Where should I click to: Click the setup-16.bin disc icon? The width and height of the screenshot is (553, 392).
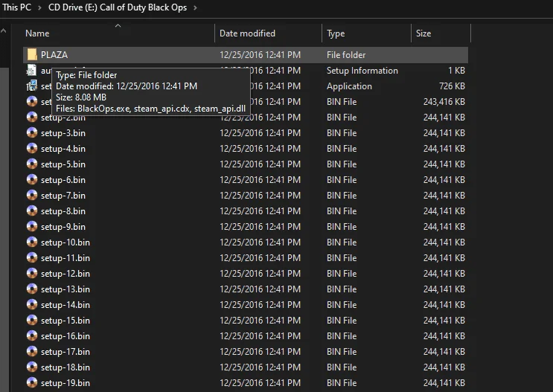[32, 335]
